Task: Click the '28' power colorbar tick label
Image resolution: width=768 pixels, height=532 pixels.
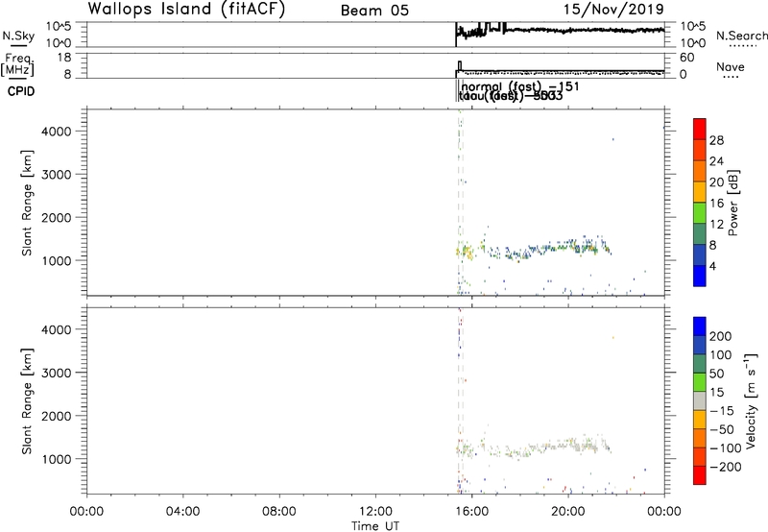Action: click(x=716, y=141)
